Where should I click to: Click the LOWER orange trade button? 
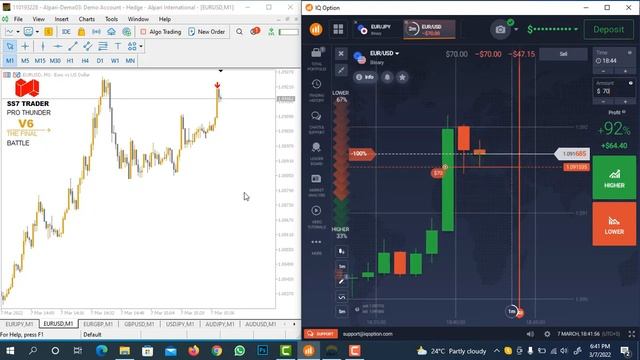(x=614, y=224)
